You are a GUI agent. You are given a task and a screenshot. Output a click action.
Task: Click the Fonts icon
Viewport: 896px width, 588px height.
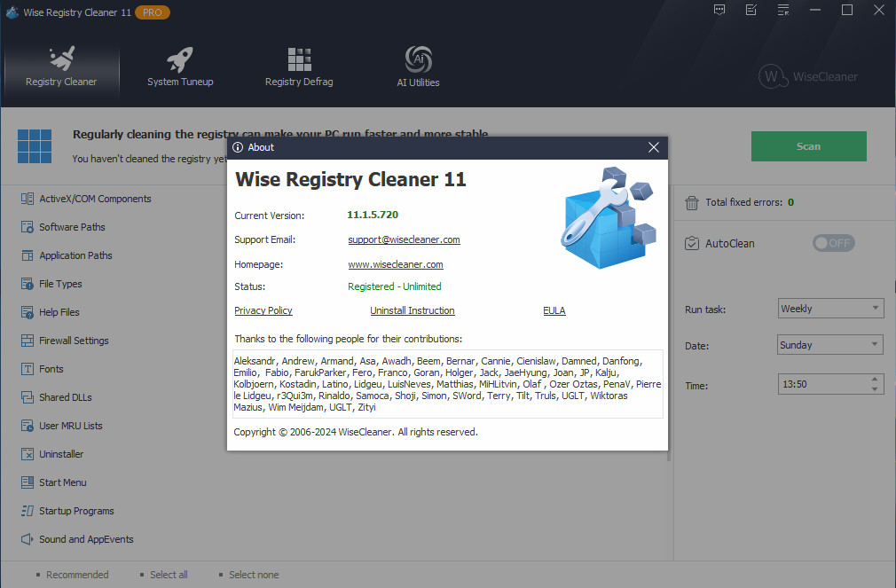28,369
